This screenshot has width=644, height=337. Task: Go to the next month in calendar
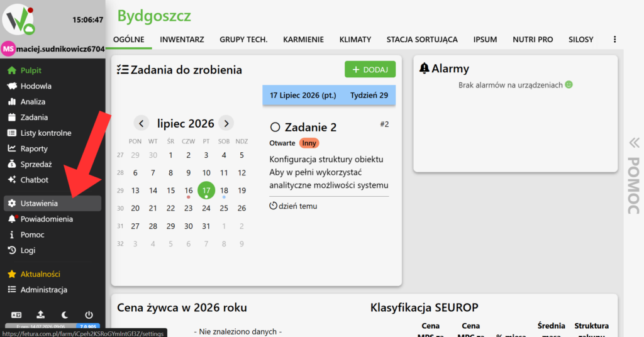click(226, 123)
